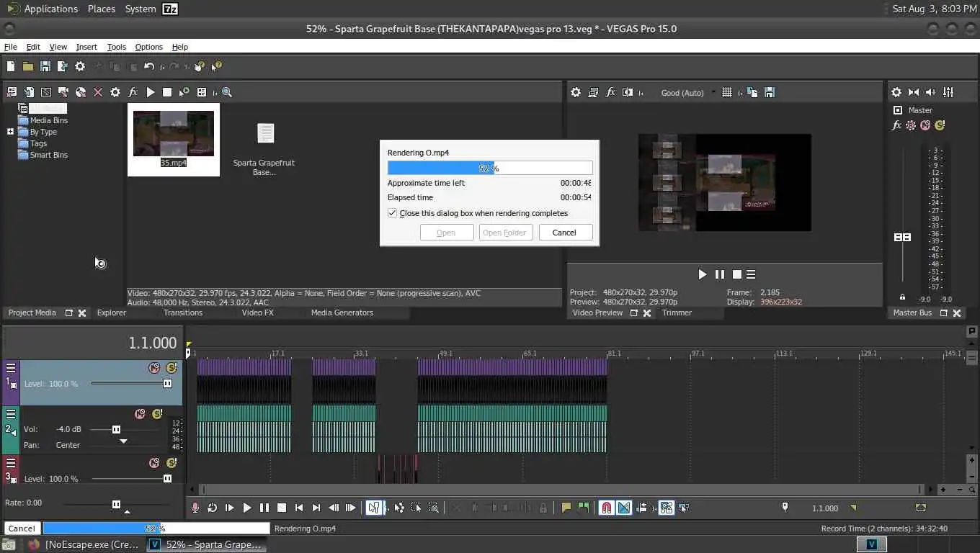Screen dimensions: 980x553
Task: Cancel rendering in the dialog
Action: point(566,233)
